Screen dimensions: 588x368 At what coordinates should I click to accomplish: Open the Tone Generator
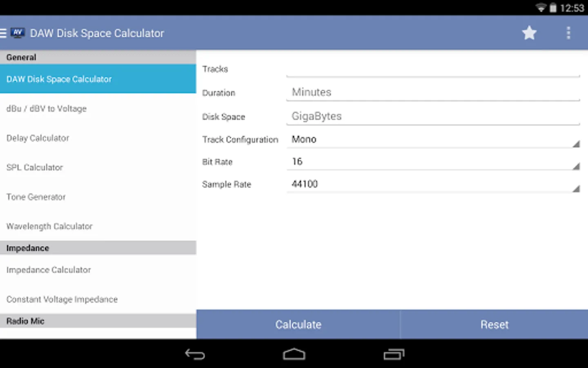click(98, 197)
